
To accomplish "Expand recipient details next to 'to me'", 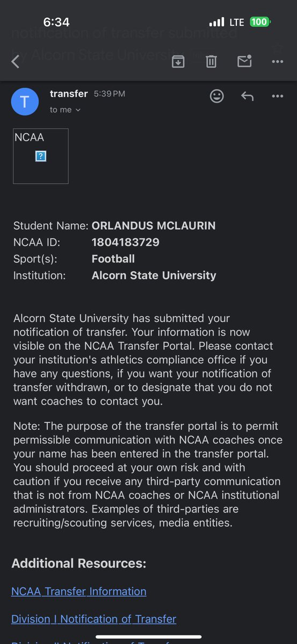I will tap(78, 110).
